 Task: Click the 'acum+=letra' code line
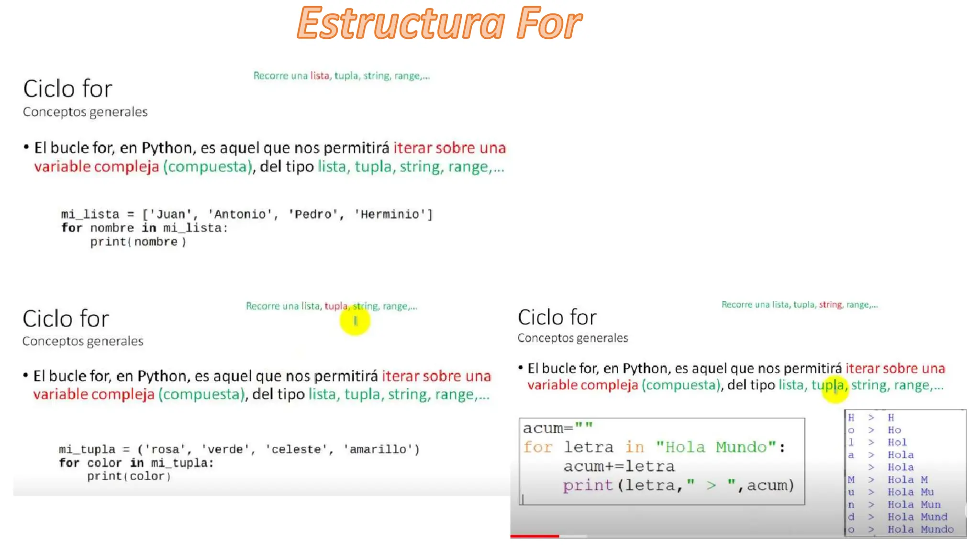[x=619, y=466]
